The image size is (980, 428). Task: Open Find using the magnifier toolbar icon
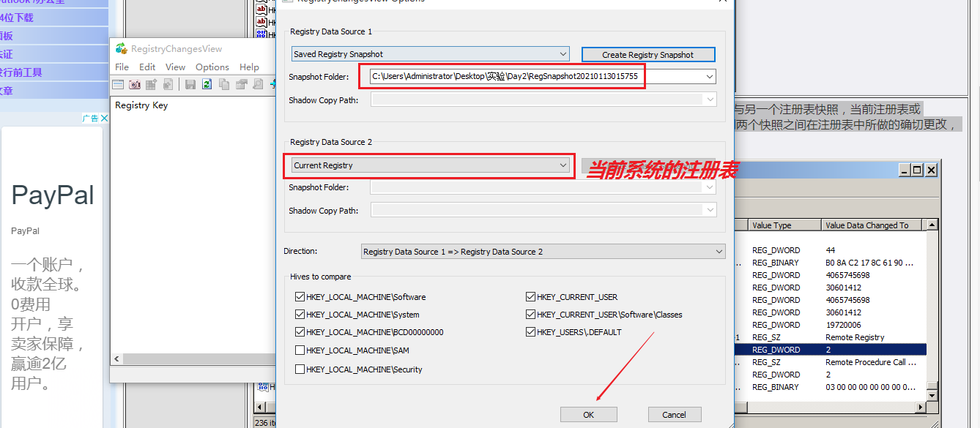tap(258, 84)
